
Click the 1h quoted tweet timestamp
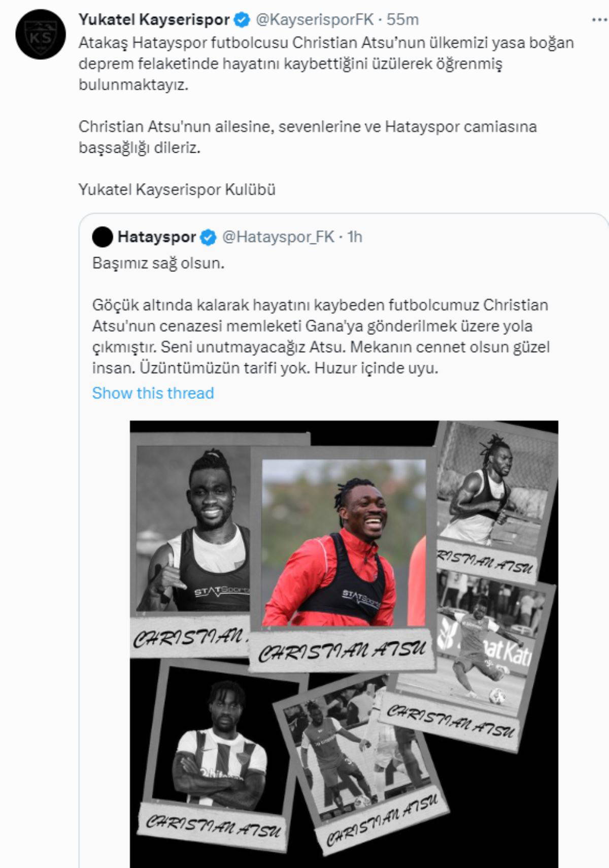point(355,237)
